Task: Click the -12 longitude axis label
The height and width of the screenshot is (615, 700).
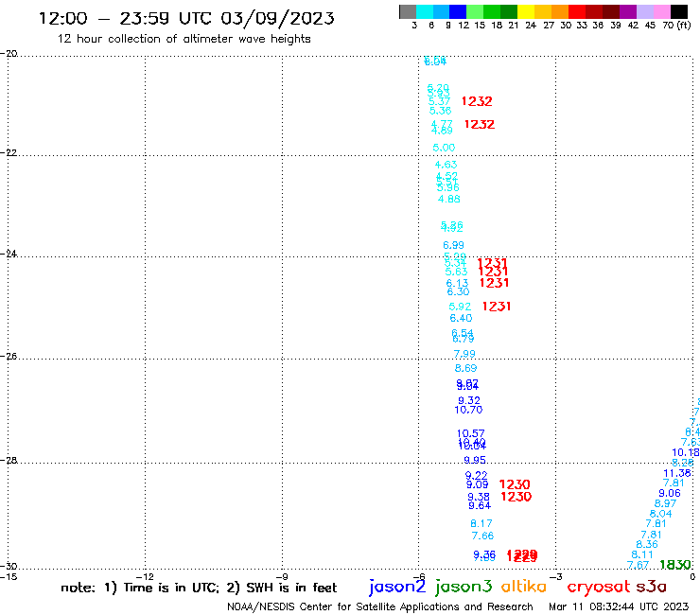Action: [x=145, y=576]
